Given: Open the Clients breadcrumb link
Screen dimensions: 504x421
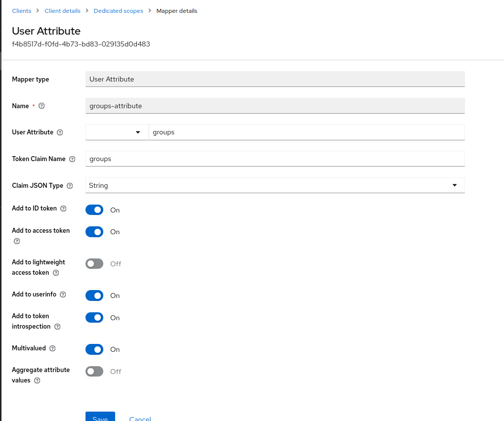Looking at the screenshot, I should click(21, 10).
